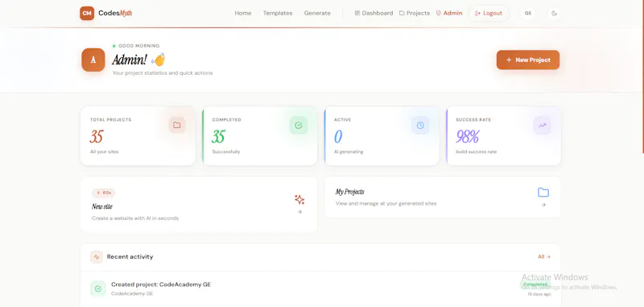Toggle dark mode moon icon
Viewport: 644px width, 307px height.
pyautogui.click(x=555, y=13)
